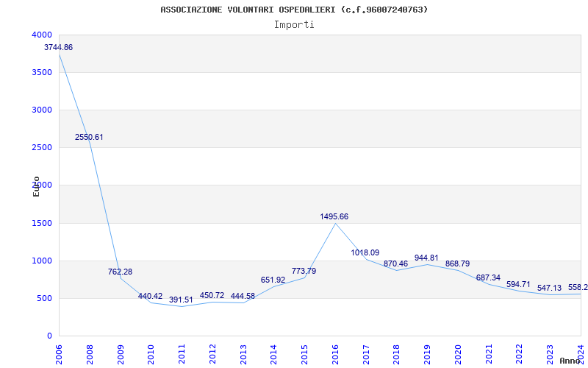This screenshot has width=588, height=368.
Task: Click the 3000 y-axis tick label
Action: click(42, 110)
